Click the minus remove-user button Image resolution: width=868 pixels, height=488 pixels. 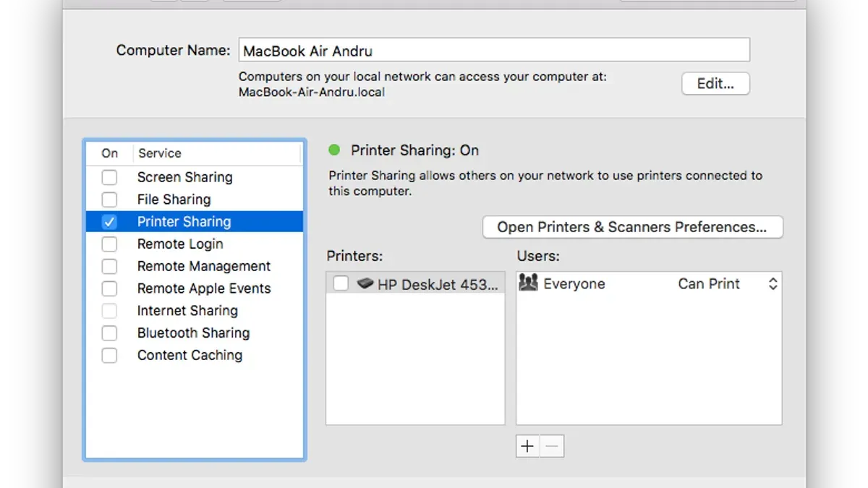point(552,446)
